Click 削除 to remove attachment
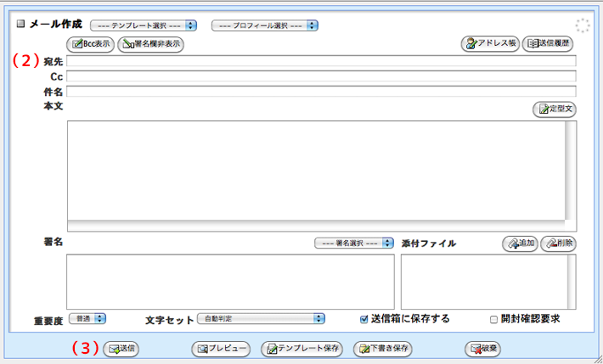Viewport: 603px width, 364px height. click(558, 244)
